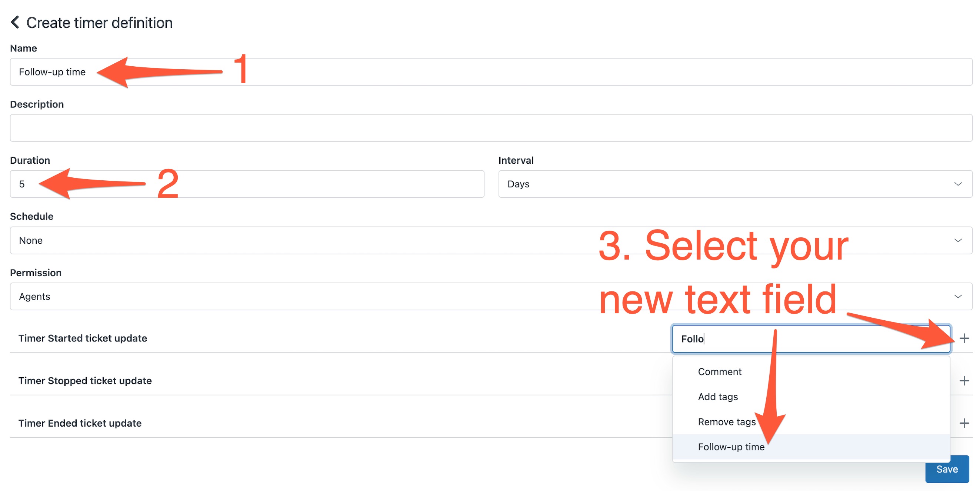The height and width of the screenshot is (491, 980).
Task: Click the Name input field
Action: [x=491, y=72]
